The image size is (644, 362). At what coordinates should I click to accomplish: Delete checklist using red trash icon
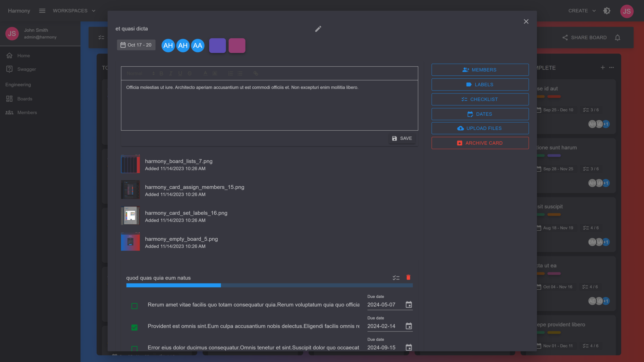[x=408, y=278]
